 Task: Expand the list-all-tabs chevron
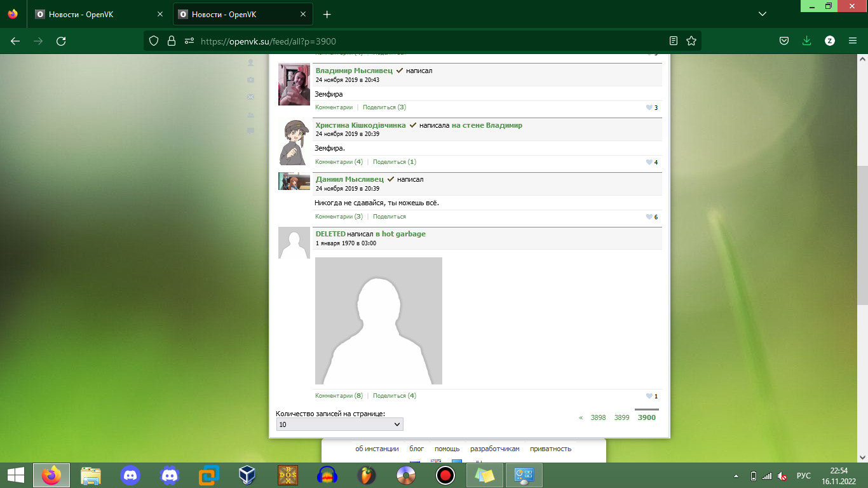[763, 14]
